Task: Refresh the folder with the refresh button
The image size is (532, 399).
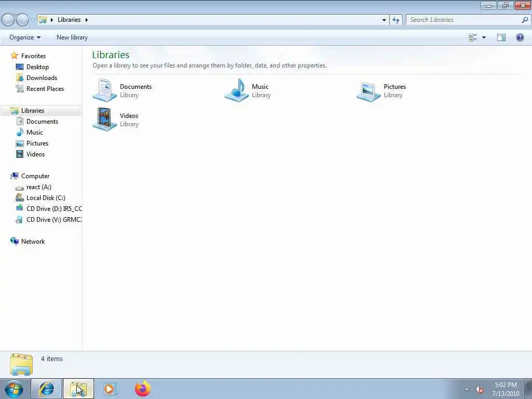Action: tap(395, 20)
